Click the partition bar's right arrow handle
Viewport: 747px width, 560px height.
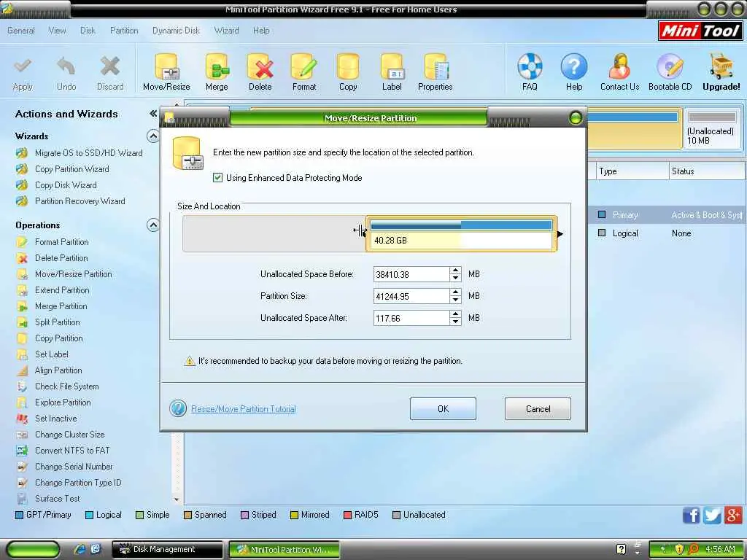pyautogui.click(x=560, y=234)
